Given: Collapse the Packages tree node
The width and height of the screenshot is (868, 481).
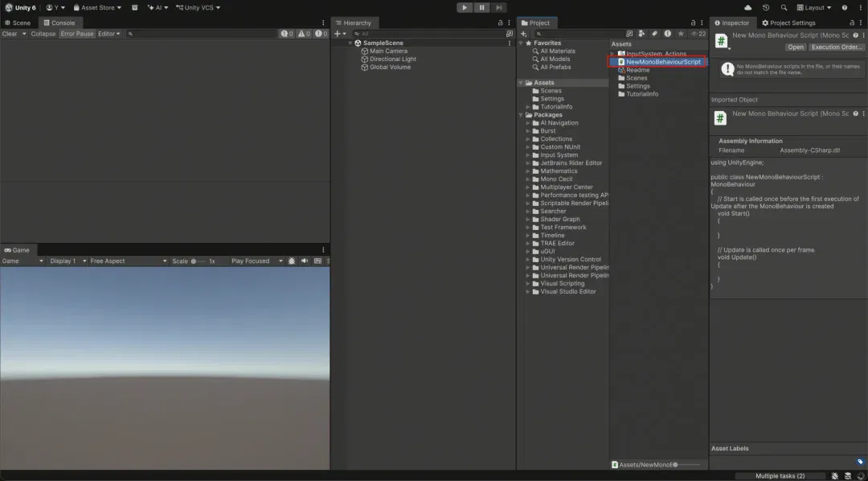Looking at the screenshot, I should (x=521, y=115).
